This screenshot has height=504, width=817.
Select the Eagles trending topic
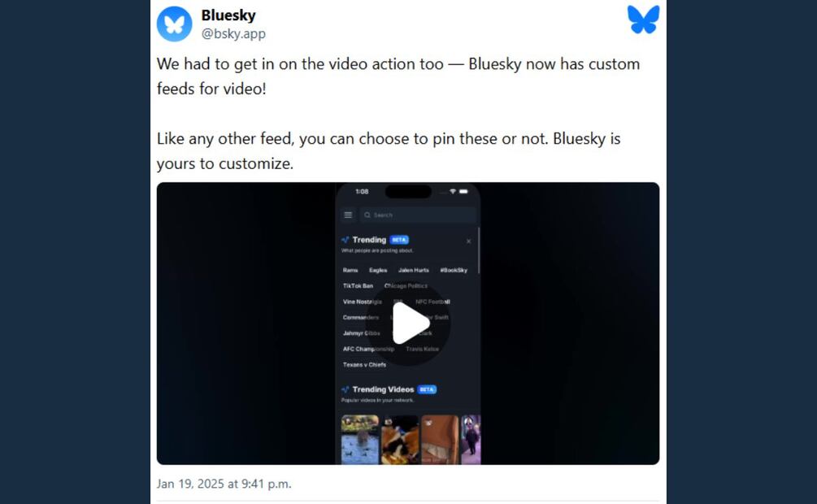tap(378, 270)
